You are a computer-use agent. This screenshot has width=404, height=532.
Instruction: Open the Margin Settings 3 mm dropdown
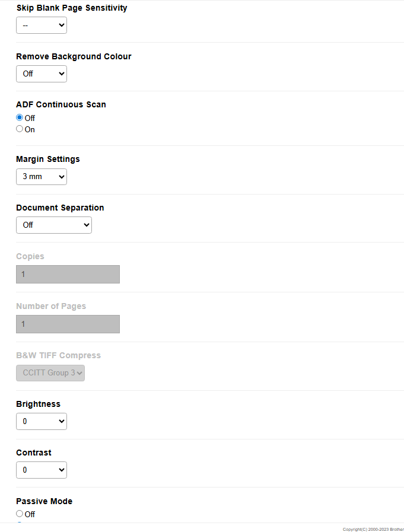41,177
